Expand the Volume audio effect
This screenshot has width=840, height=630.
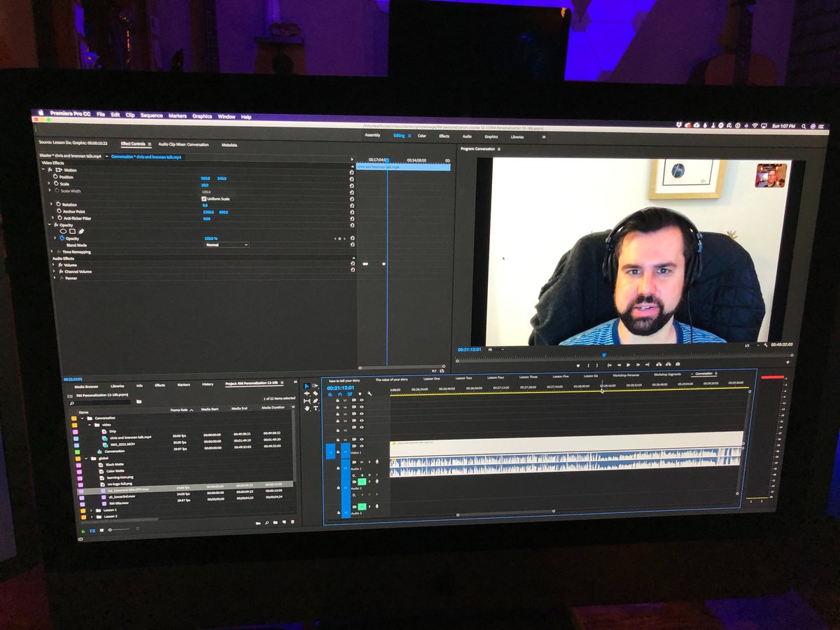(53, 265)
